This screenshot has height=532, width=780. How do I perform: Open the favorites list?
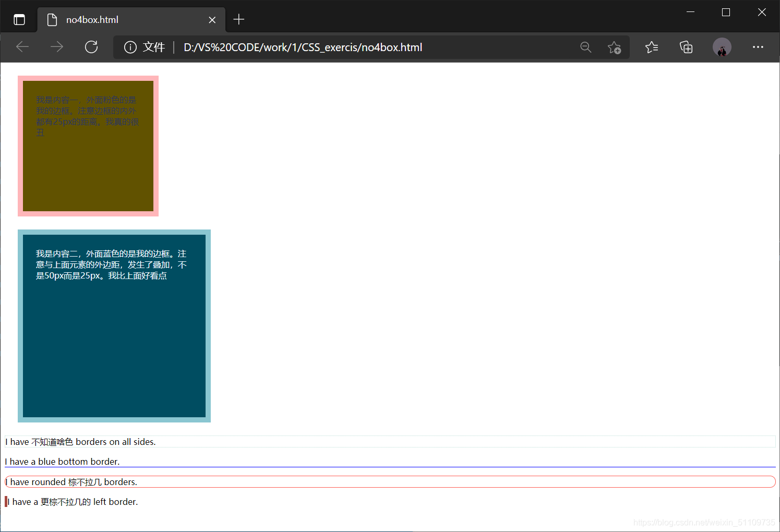[652, 47]
